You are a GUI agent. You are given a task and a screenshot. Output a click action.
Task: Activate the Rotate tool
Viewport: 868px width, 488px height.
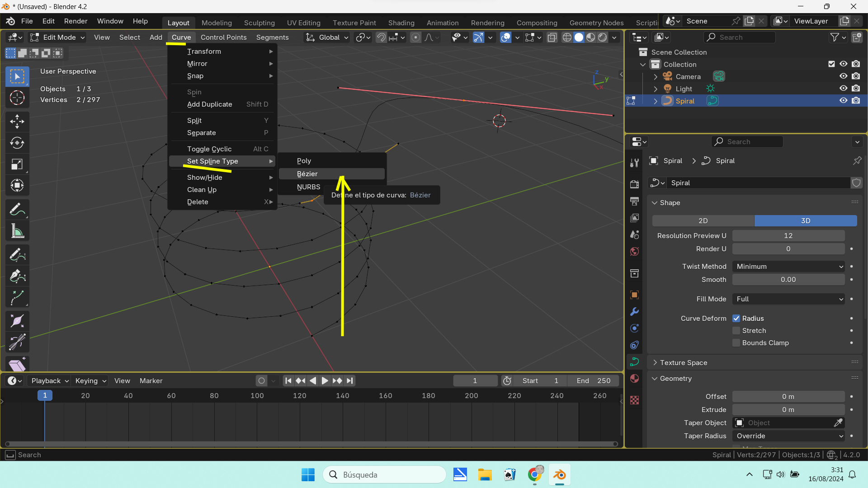pyautogui.click(x=17, y=143)
